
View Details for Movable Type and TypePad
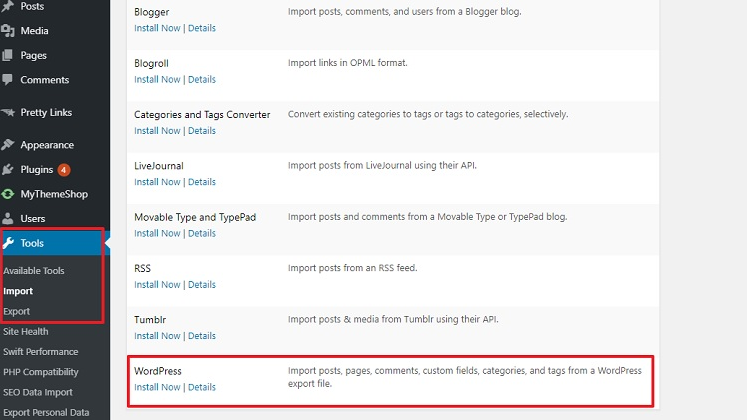202,233
